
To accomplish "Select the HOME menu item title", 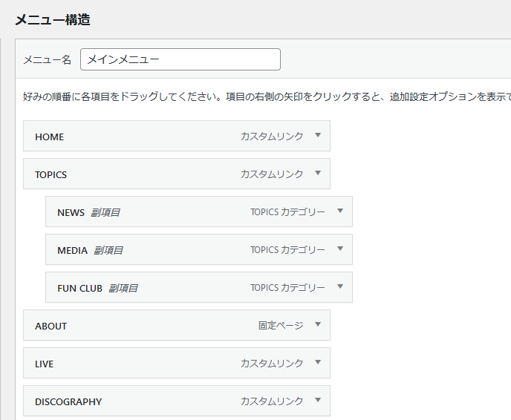I will click(50, 137).
